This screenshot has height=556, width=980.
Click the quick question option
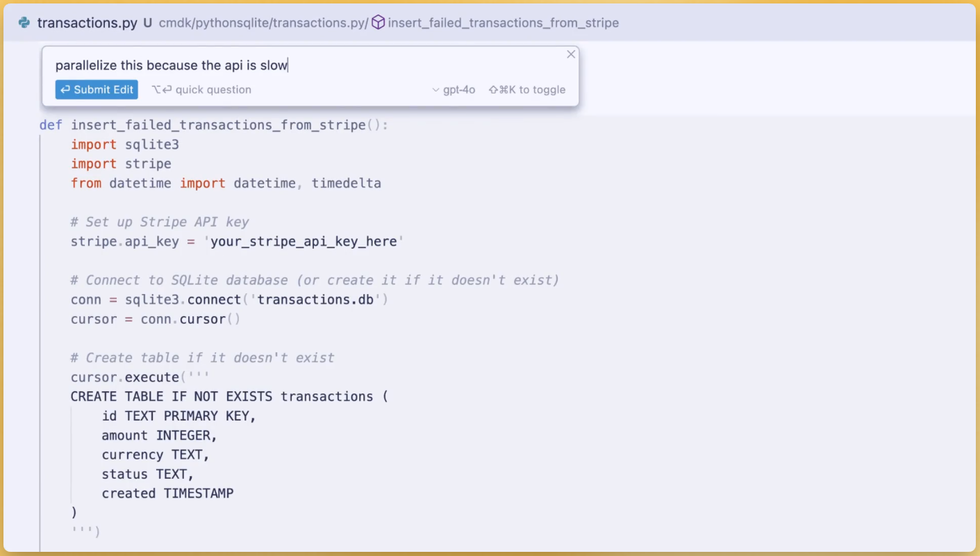pos(201,90)
